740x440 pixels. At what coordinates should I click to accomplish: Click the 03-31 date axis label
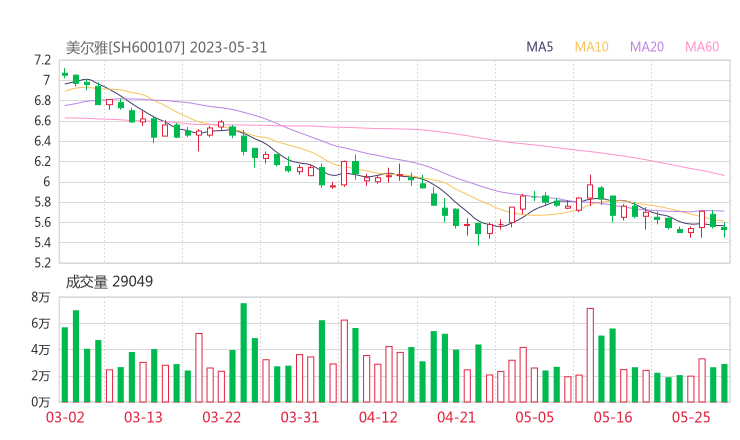coord(300,417)
